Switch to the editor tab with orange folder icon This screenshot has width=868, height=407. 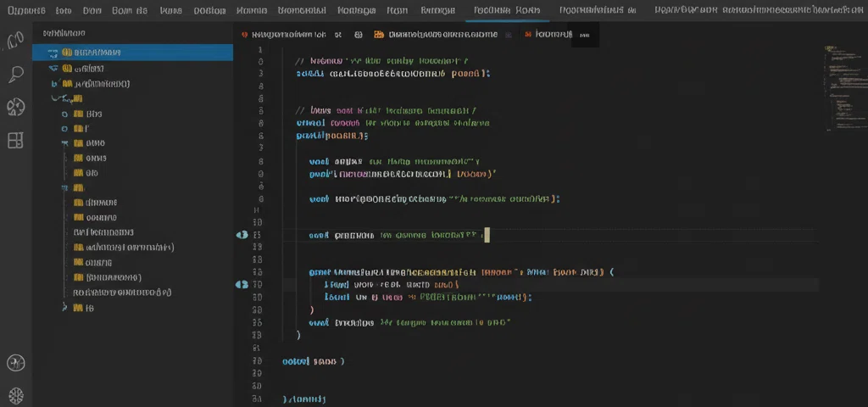click(435, 34)
